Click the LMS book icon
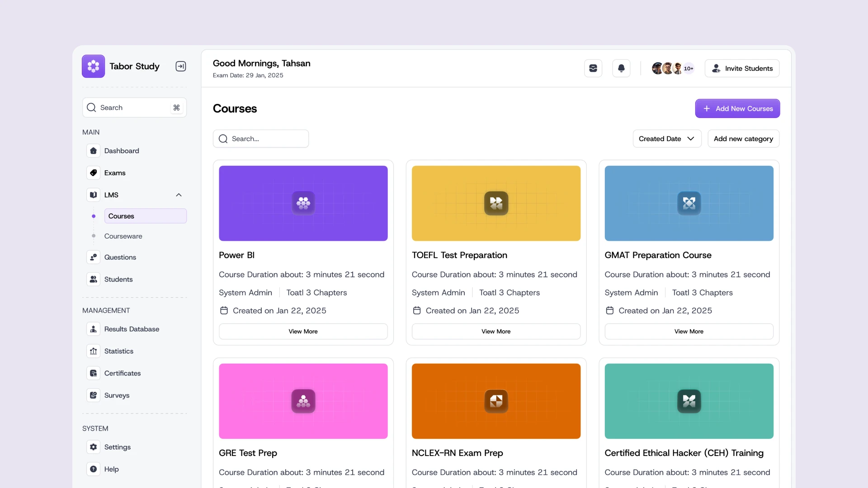This screenshot has width=868, height=488. click(93, 195)
